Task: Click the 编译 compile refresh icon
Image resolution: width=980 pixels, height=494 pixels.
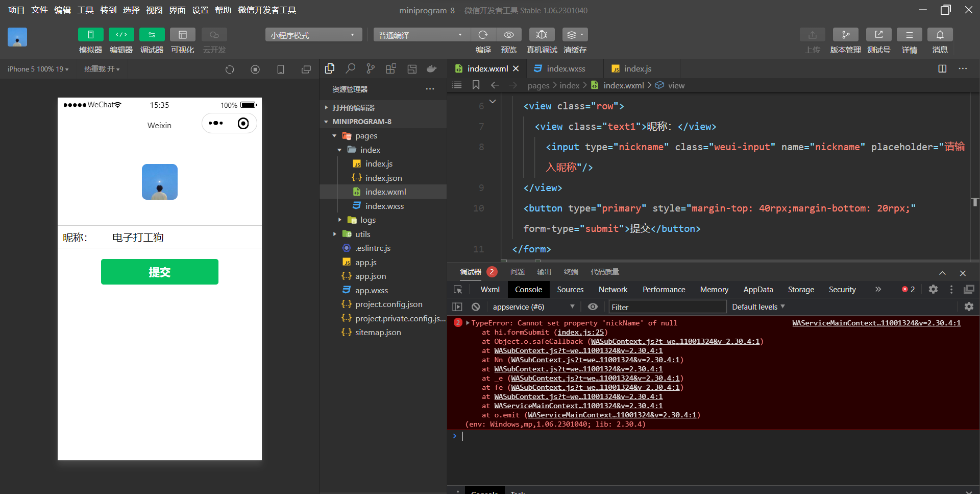Action: tap(483, 35)
